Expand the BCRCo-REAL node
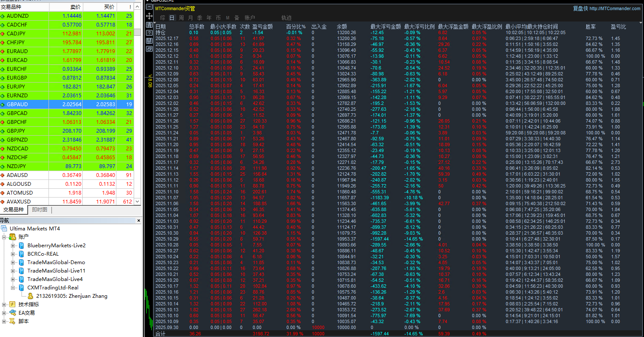Image resolution: width=644 pixels, height=337 pixels. (x=13, y=254)
